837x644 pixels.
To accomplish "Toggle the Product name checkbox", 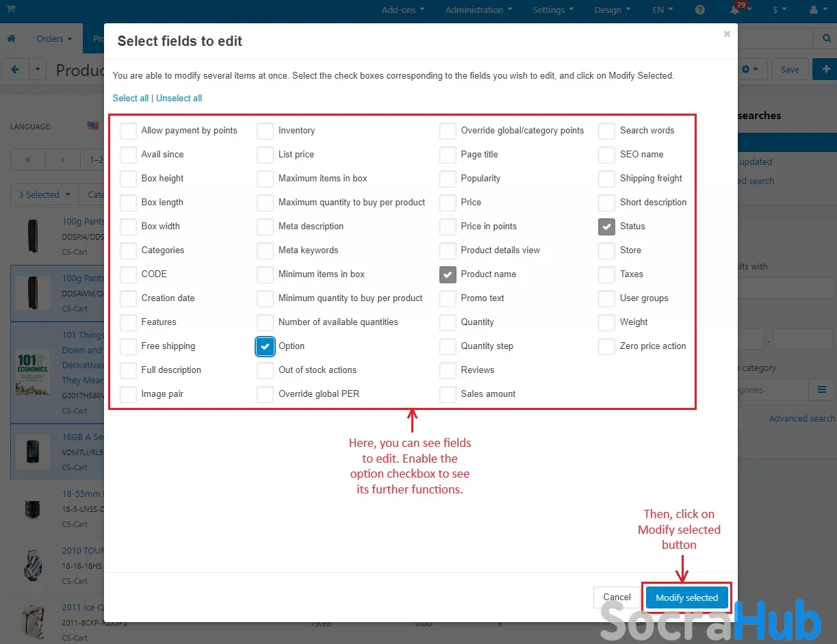I will (x=448, y=274).
